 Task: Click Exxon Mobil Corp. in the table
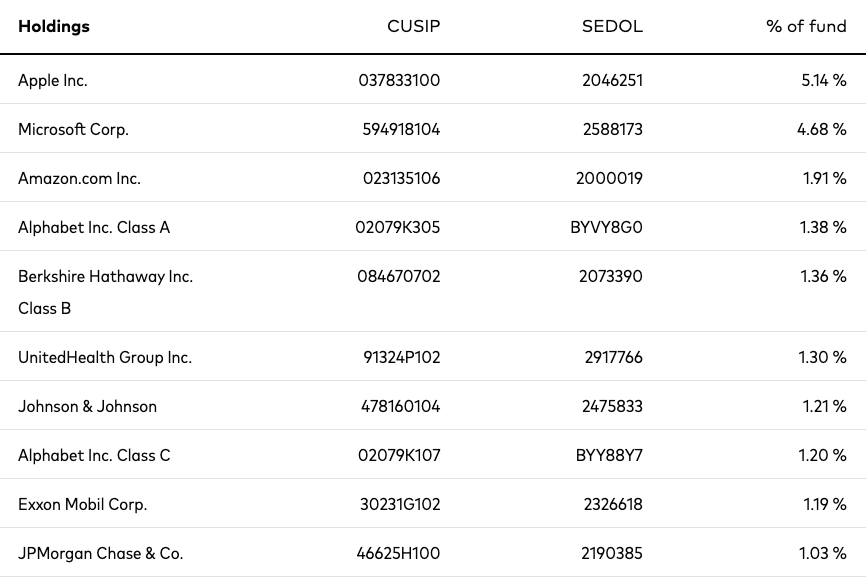click(82, 505)
